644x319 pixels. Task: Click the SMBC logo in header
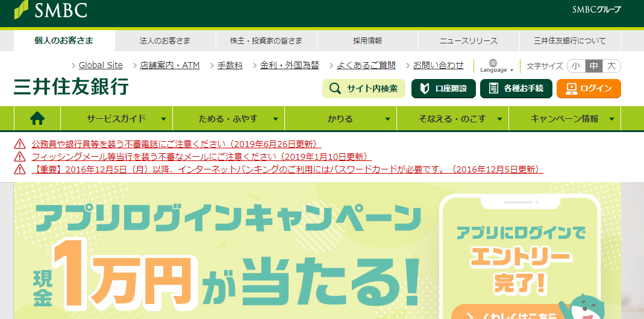tap(50, 10)
